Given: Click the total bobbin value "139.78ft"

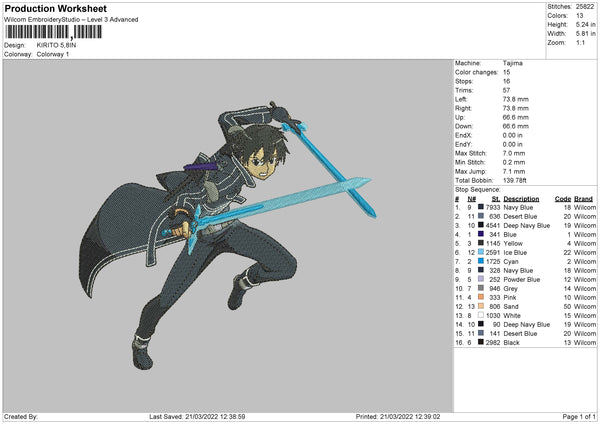Looking at the screenshot, I should tap(514, 180).
